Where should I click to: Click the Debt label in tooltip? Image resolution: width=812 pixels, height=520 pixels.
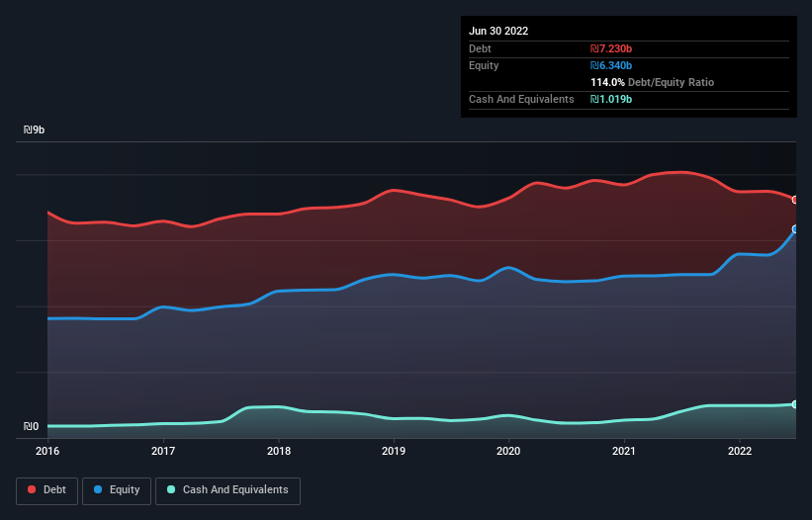pos(480,48)
